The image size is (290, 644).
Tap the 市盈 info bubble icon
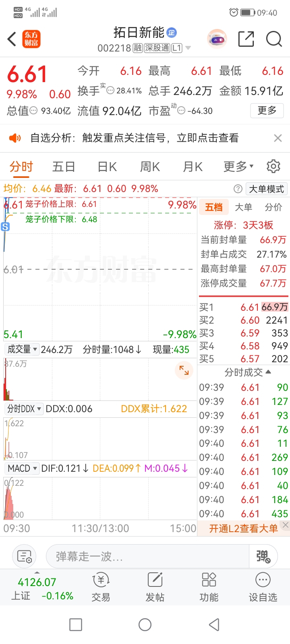[181, 110]
